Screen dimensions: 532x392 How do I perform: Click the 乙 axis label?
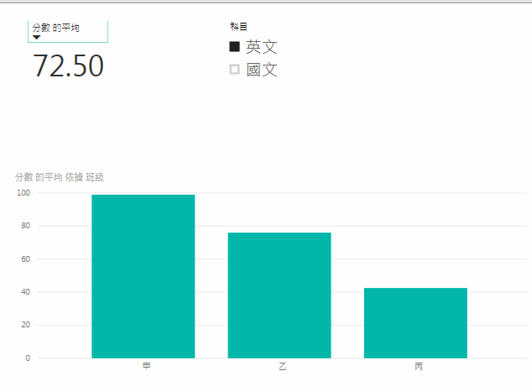click(x=283, y=366)
